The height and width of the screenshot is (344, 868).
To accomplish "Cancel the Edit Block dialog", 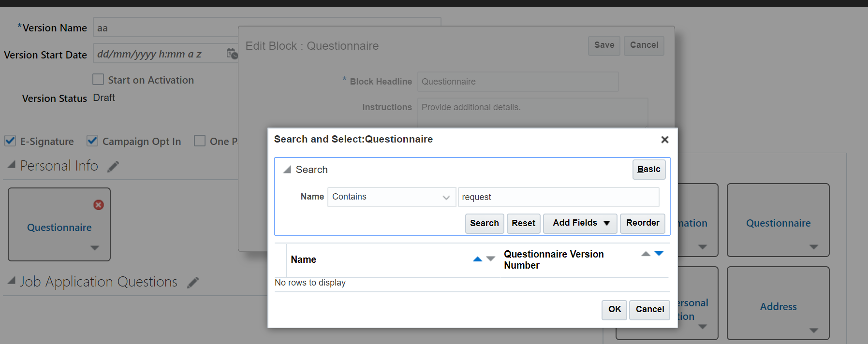I will coord(644,45).
